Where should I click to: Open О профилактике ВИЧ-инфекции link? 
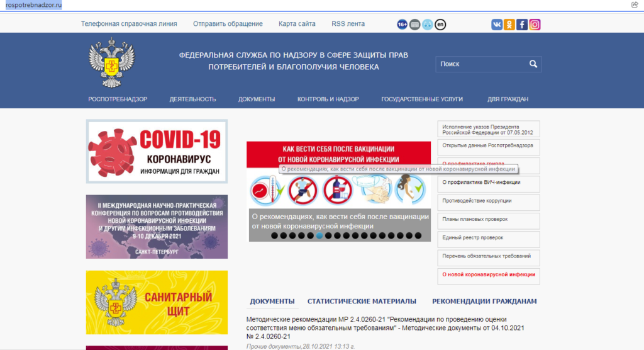pos(488,184)
